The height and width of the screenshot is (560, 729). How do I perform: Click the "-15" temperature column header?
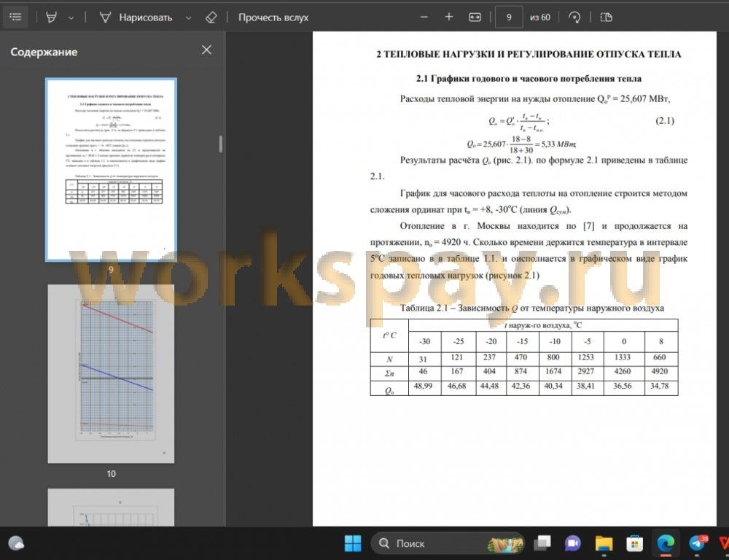tap(522, 341)
